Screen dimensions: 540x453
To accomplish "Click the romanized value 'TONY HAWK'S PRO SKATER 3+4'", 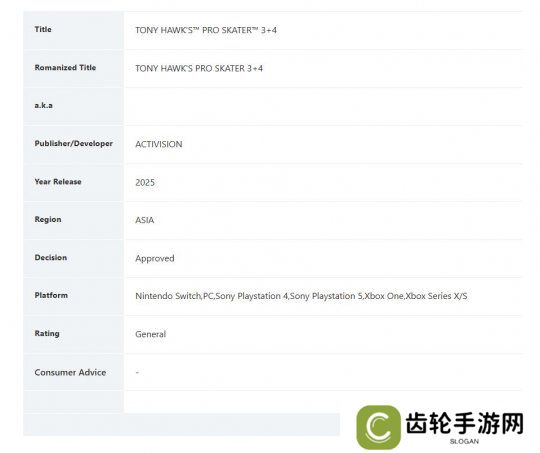I will (199, 68).
